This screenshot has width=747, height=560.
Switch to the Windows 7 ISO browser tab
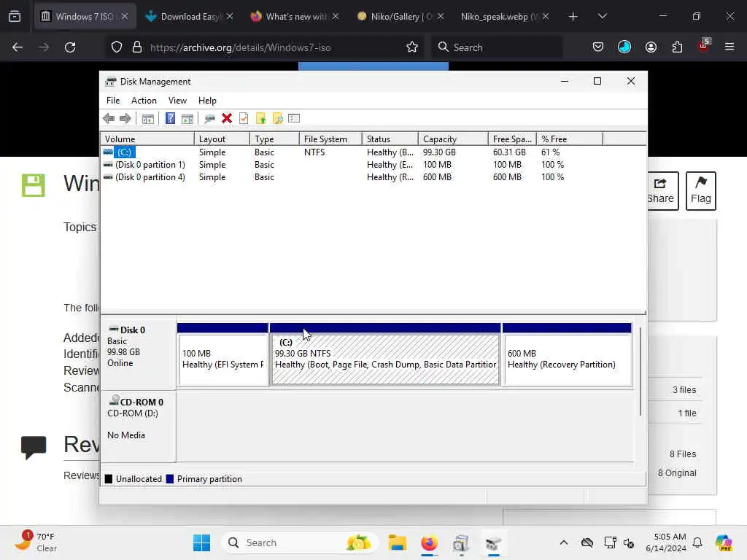pos(85,17)
